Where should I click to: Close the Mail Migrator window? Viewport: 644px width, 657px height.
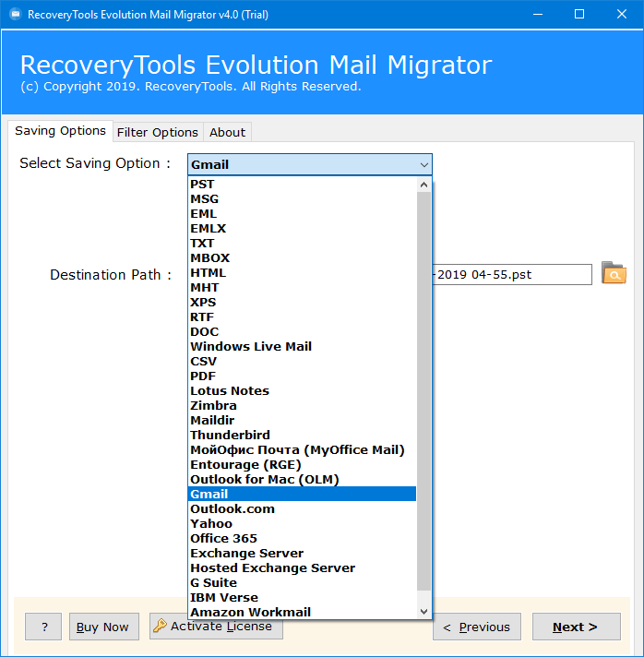tap(622, 14)
